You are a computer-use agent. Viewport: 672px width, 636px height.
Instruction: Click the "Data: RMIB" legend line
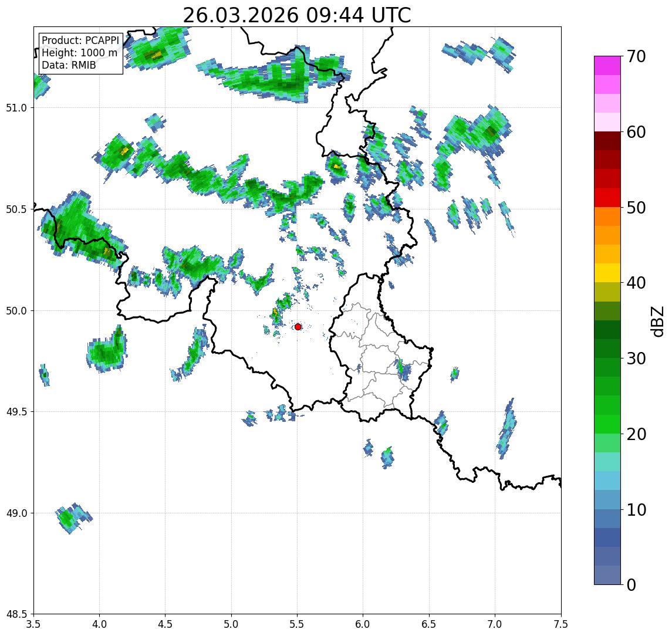click(69, 65)
